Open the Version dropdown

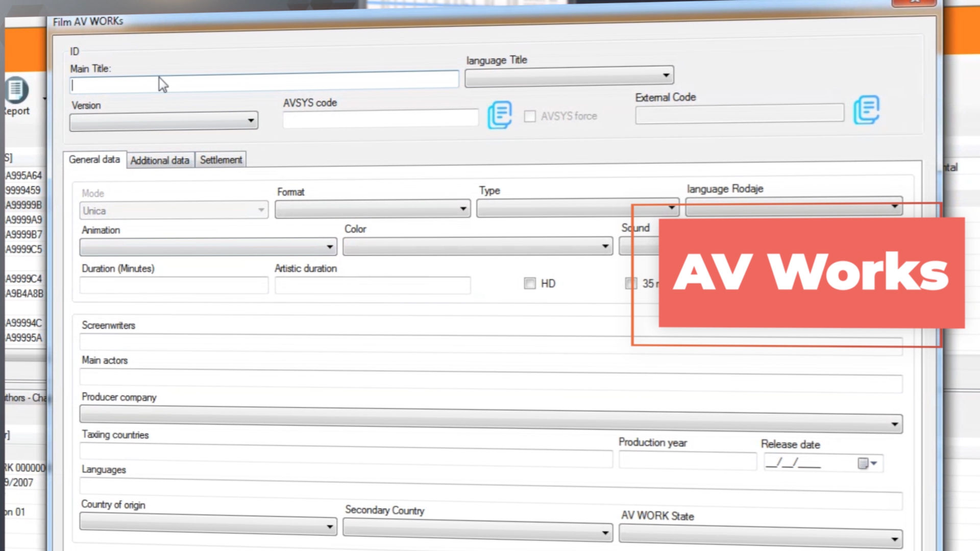164,121
